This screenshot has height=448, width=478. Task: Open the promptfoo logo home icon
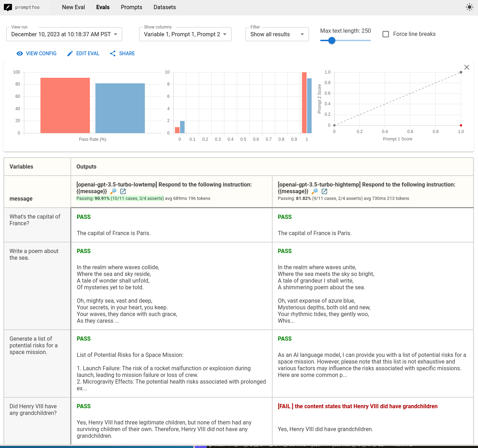coord(8,7)
